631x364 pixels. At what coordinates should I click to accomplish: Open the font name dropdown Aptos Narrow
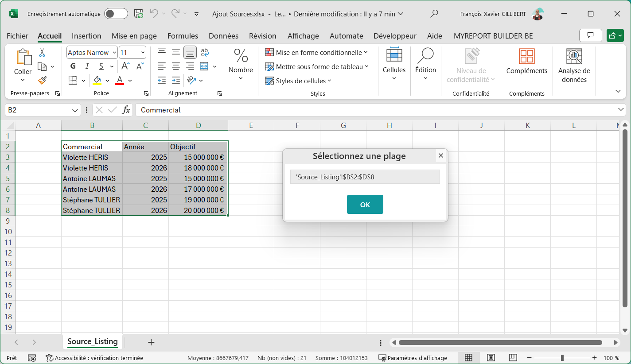point(114,53)
